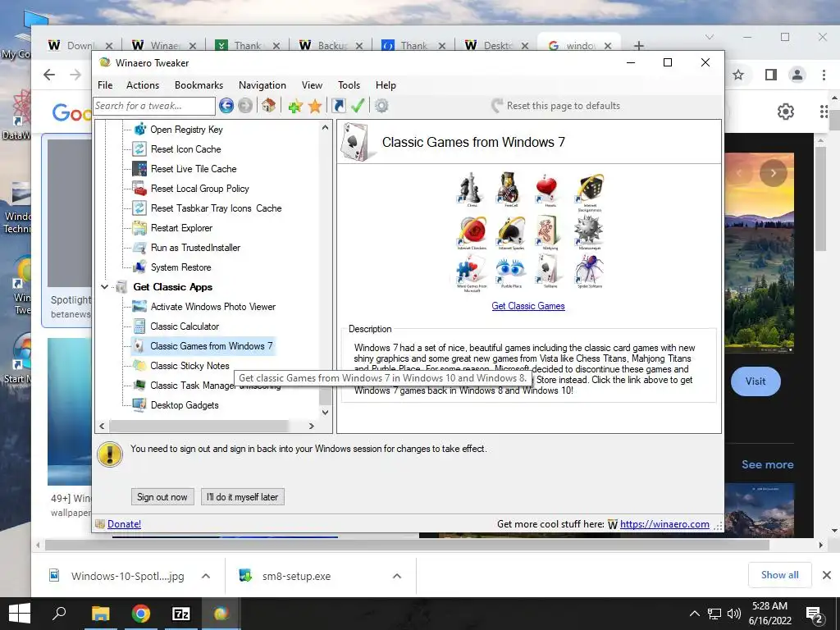Click the Windows Start button
The width and height of the screenshot is (840, 630).
point(20,614)
